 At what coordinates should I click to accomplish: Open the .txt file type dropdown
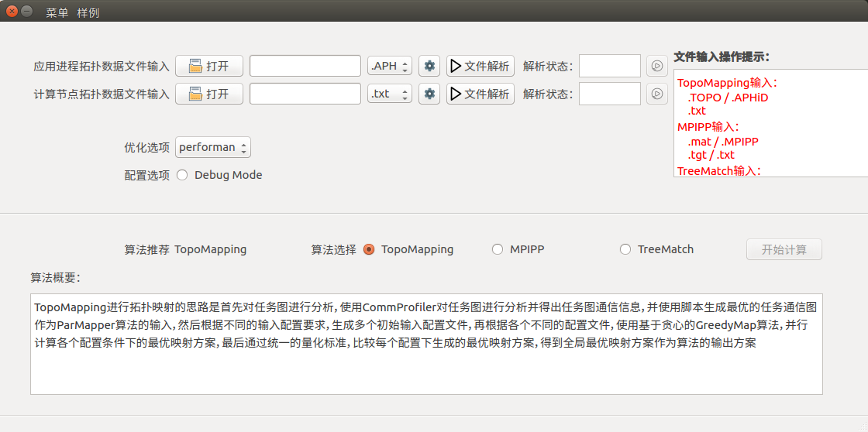pyautogui.click(x=390, y=94)
